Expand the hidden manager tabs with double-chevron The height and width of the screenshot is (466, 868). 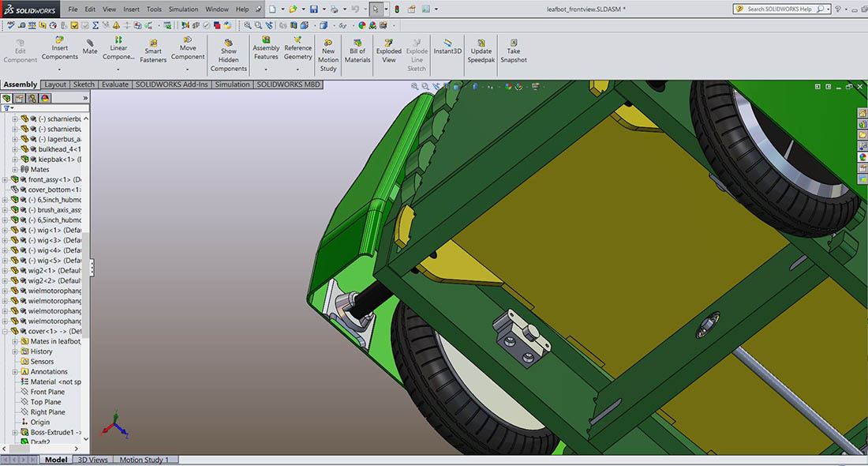(x=85, y=98)
